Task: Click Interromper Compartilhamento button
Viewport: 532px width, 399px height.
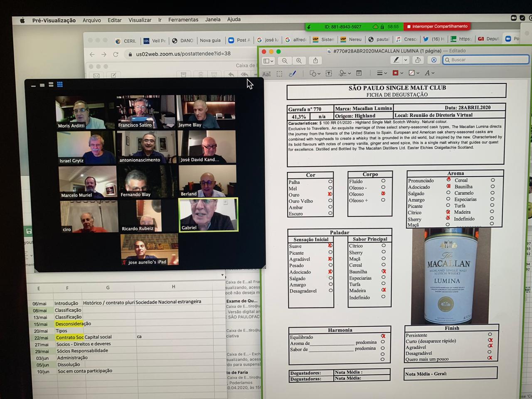Action: click(x=437, y=27)
